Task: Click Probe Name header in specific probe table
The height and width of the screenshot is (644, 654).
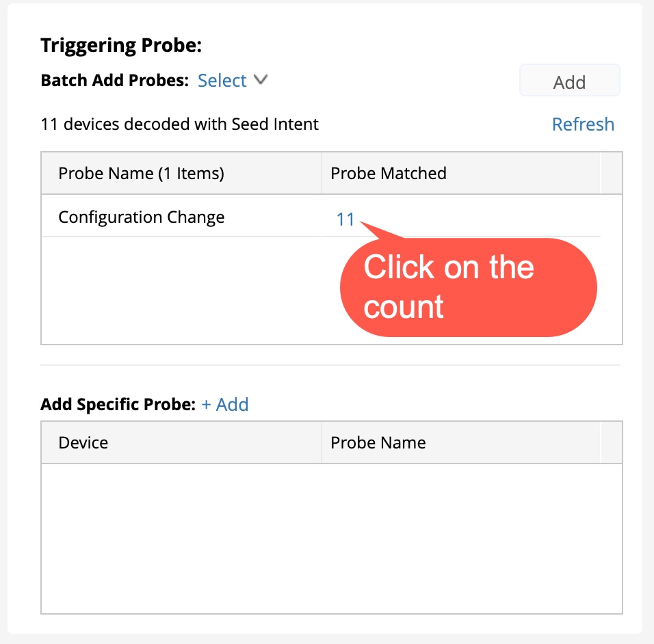Action: coord(378,443)
